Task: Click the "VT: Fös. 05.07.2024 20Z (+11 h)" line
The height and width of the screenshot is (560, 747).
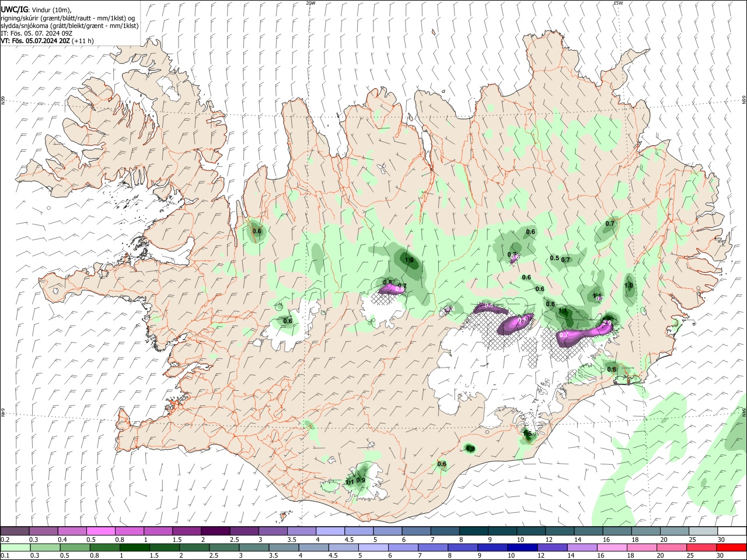Action: pos(47,41)
